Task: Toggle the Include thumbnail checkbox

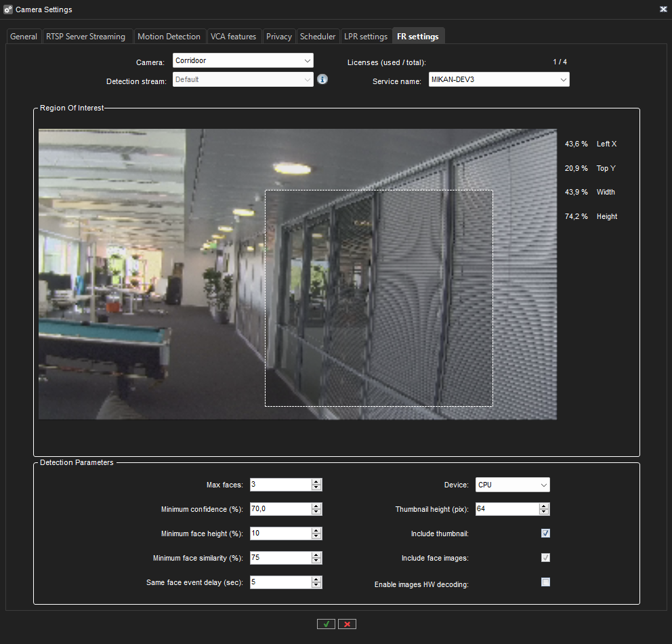Action: [545, 534]
